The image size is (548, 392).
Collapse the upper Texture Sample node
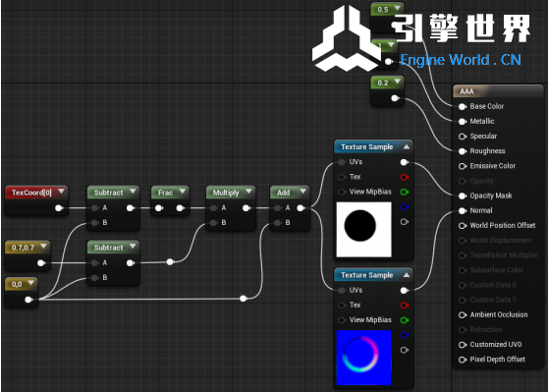[407, 146]
